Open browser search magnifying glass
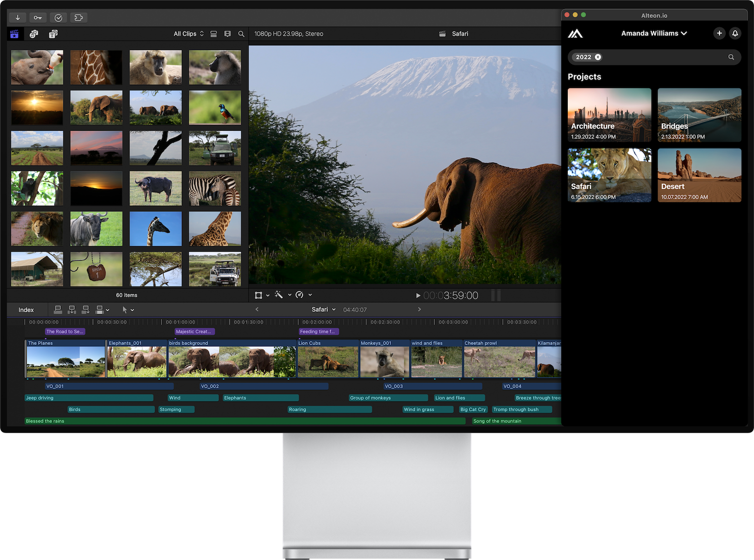 pyautogui.click(x=241, y=34)
